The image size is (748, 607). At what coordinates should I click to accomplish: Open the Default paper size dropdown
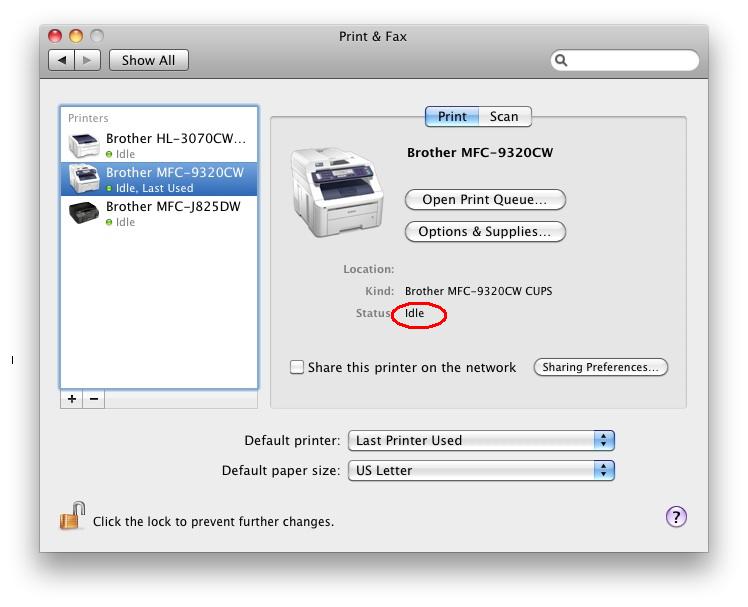tap(481, 470)
